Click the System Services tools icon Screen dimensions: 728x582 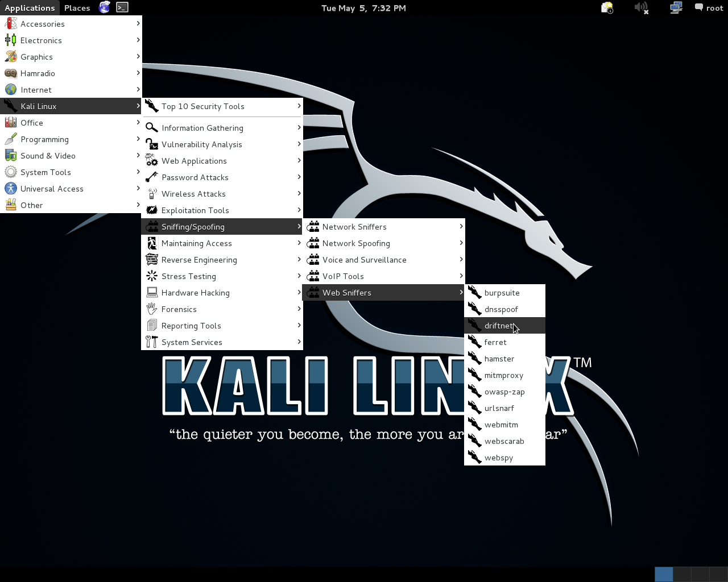click(x=152, y=342)
